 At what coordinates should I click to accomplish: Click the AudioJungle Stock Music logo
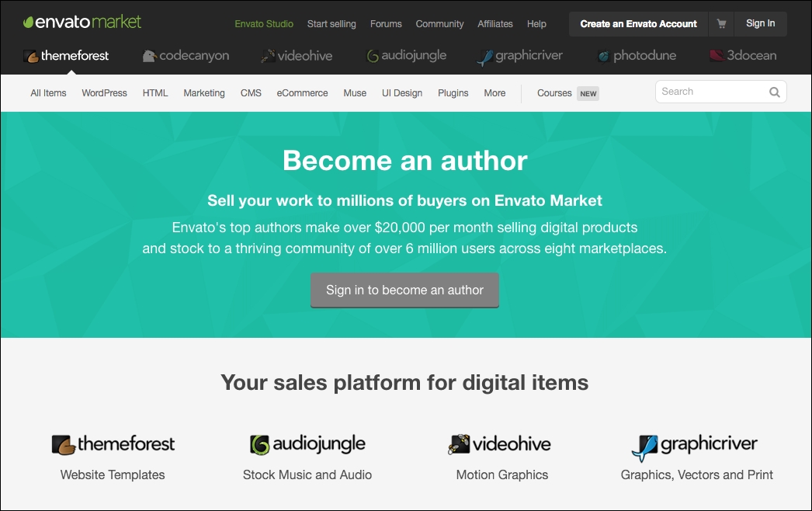[307, 445]
